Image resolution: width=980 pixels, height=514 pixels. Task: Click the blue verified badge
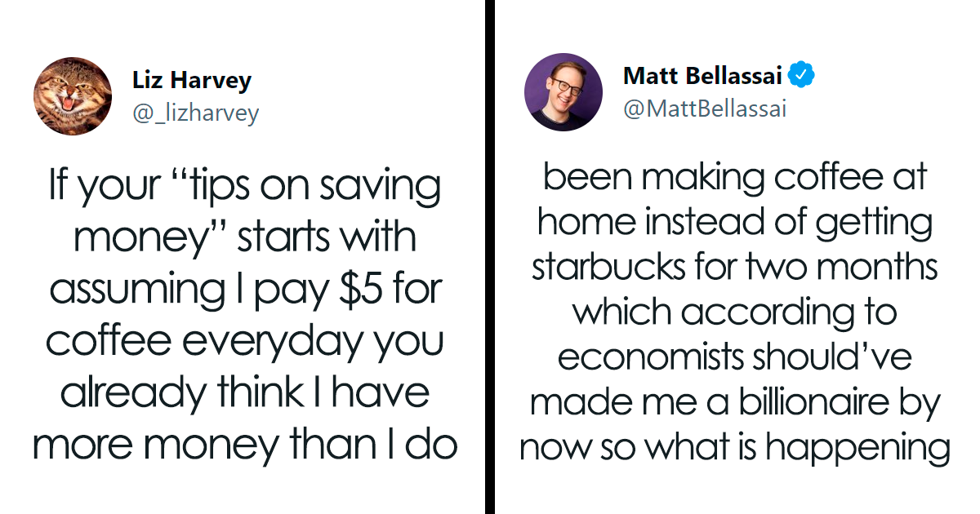tap(802, 77)
